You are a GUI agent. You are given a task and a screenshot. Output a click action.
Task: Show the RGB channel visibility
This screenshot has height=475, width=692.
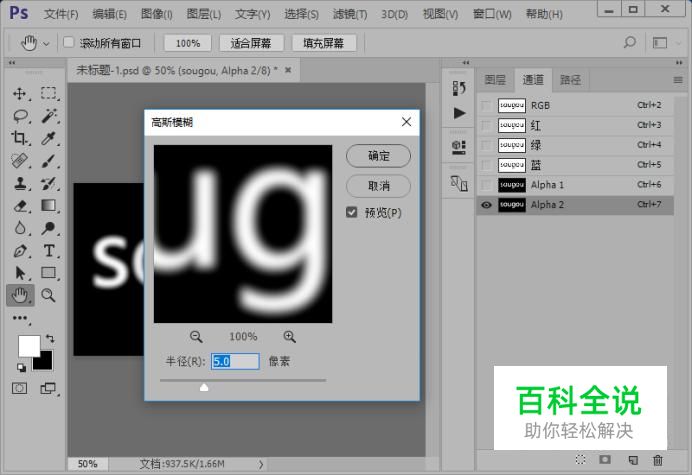[486, 106]
